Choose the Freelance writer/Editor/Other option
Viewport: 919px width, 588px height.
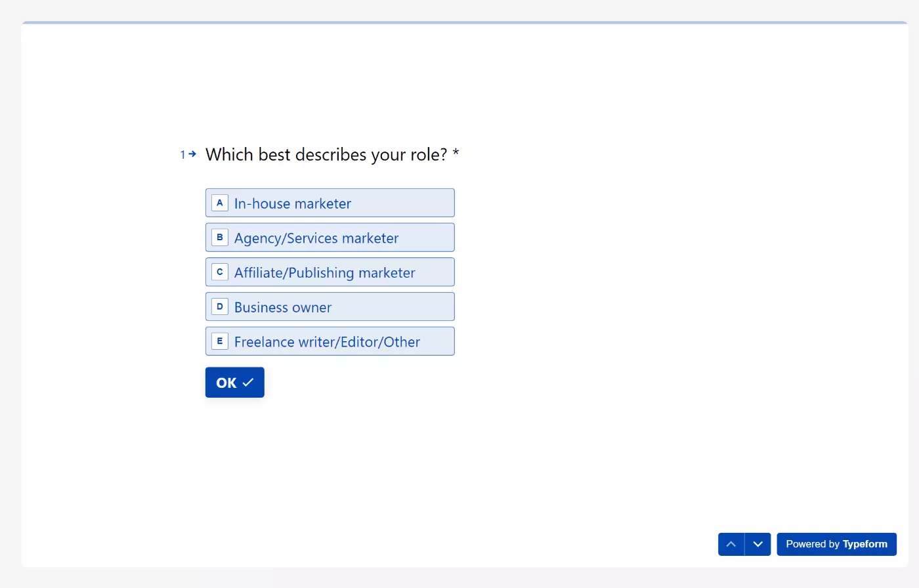(330, 341)
